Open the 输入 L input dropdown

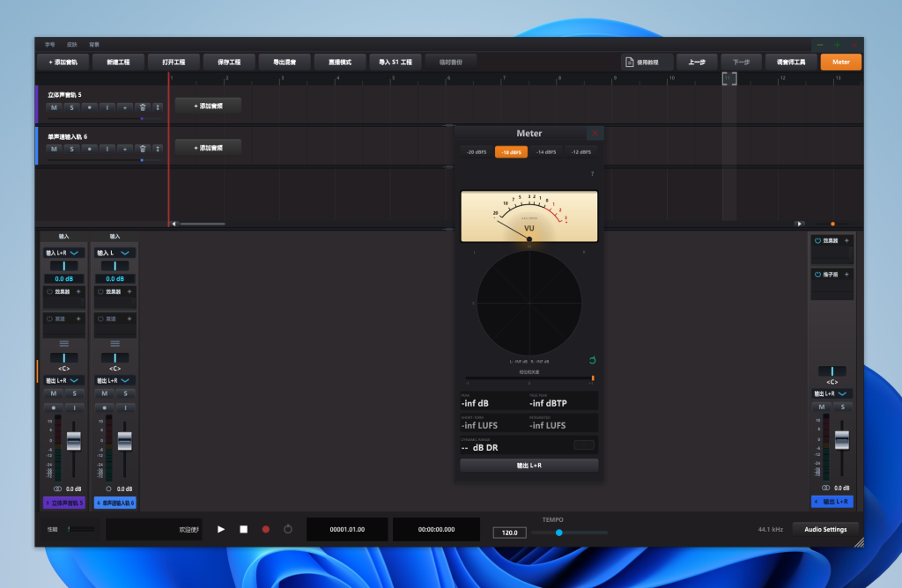[x=115, y=253]
